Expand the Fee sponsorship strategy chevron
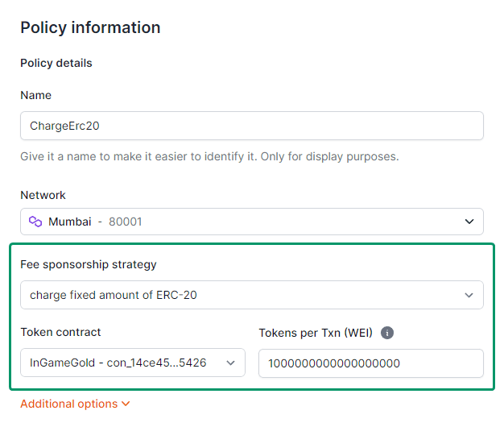 469,295
